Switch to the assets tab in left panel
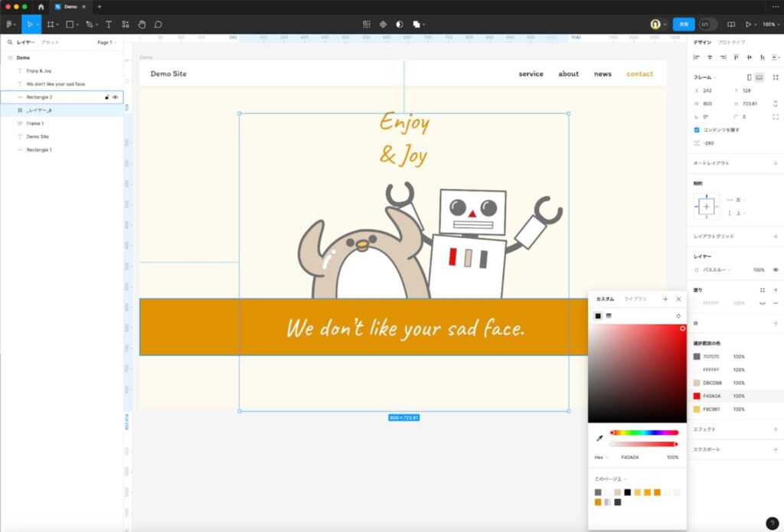This screenshot has width=784, height=532. click(x=50, y=43)
